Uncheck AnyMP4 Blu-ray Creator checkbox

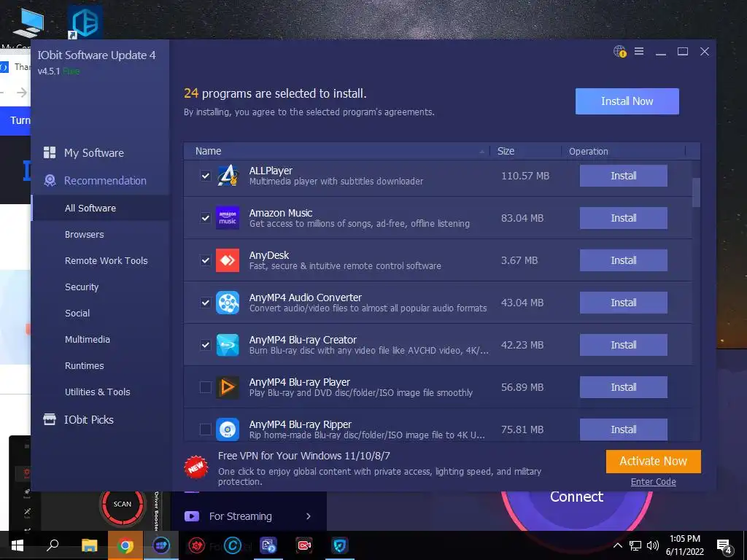[205, 345]
